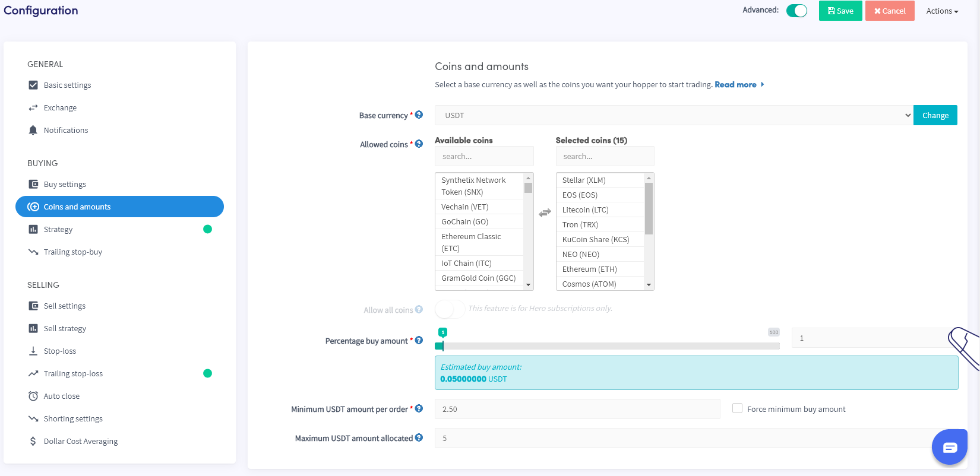The height and width of the screenshot is (476, 980).
Task: Click the Minimum USDT amount help icon
Action: 419,408
